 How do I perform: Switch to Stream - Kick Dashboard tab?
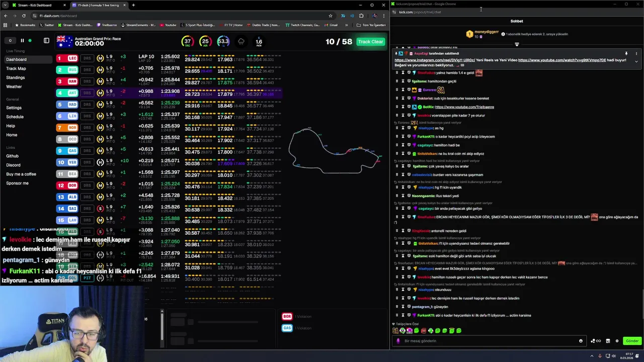(x=38, y=5)
